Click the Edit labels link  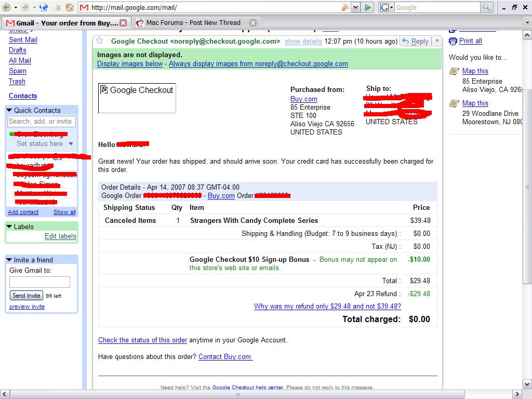[x=60, y=236]
